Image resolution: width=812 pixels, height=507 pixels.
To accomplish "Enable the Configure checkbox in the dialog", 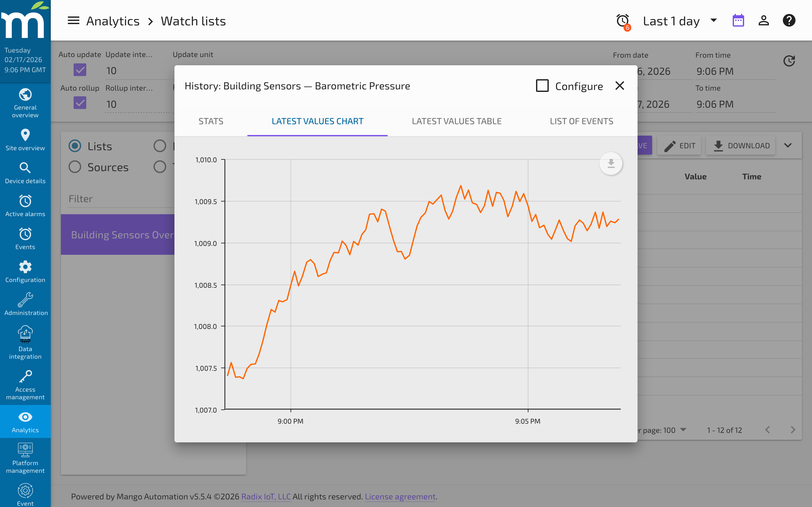I will click(x=542, y=86).
